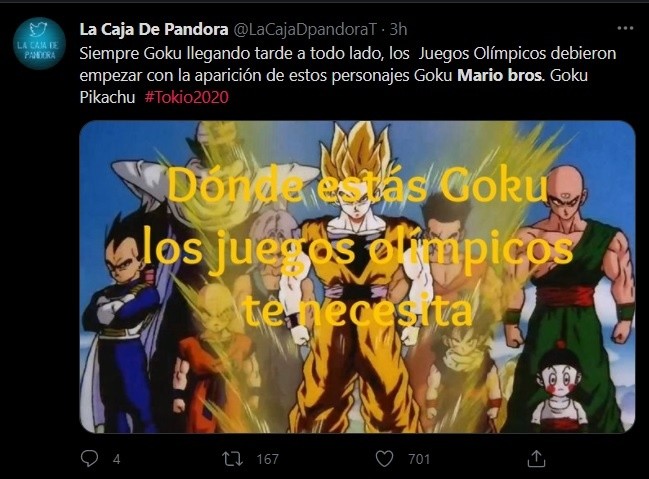This screenshot has height=479, width=649.
Task: Retweet this post using the arrows icon
Action: point(232,459)
